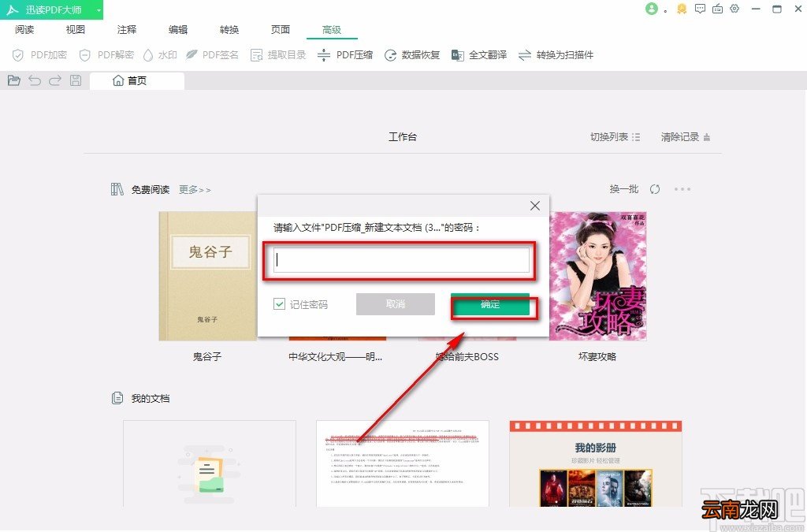Open the feedback chat icon
Viewport: 807px width, 532px height.
pos(700,9)
